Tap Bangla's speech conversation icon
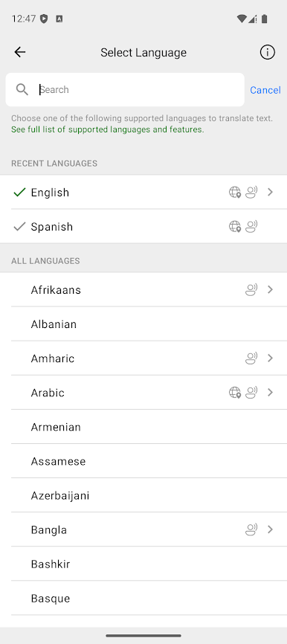 click(x=251, y=529)
